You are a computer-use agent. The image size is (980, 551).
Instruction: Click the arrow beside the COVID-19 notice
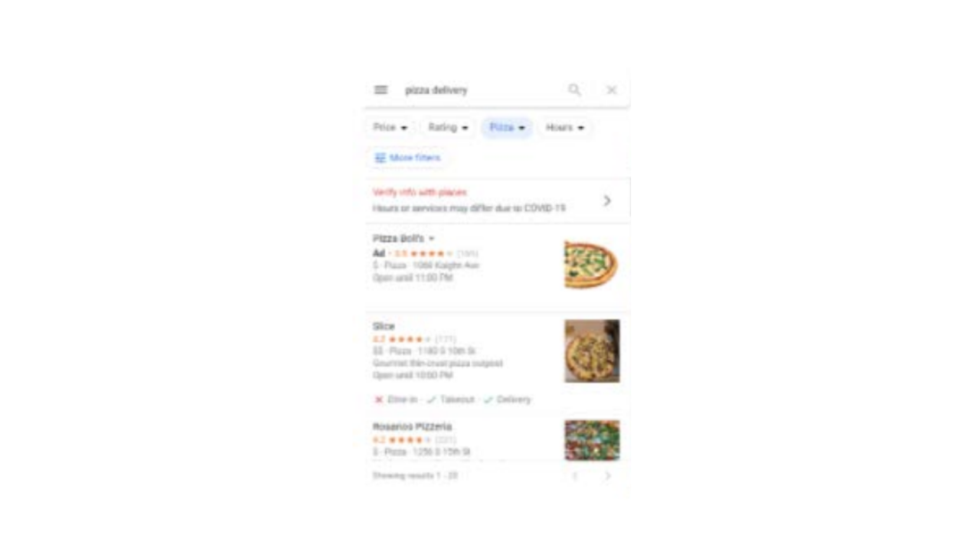(x=607, y=201)
